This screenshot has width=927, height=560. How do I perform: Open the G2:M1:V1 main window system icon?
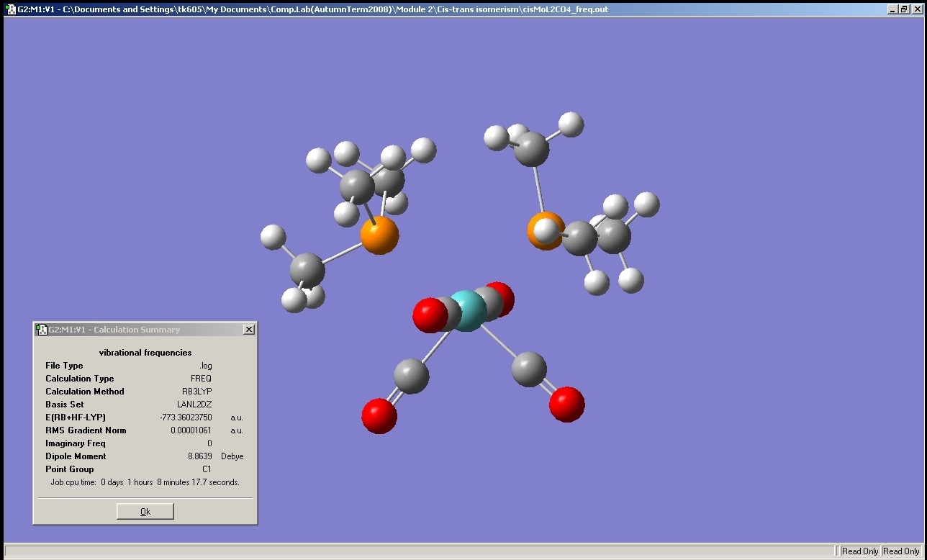[x=10, y=9]
